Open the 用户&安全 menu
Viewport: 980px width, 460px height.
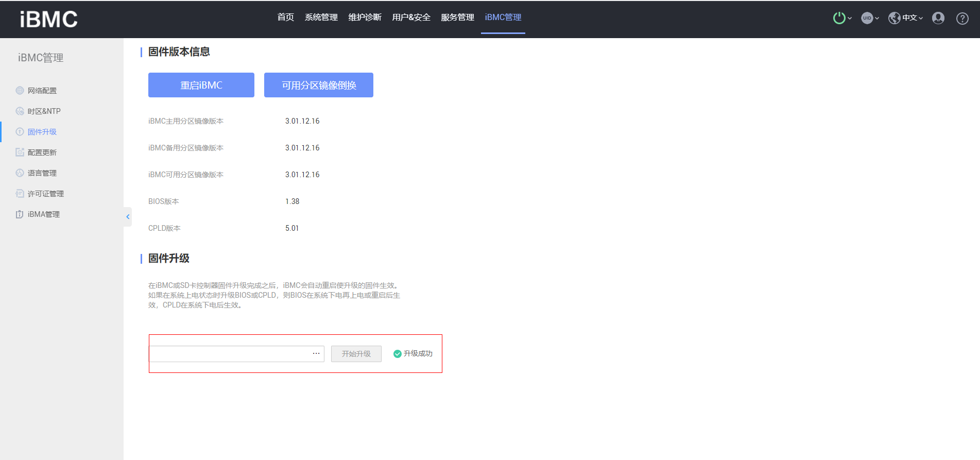pos(411,18)
